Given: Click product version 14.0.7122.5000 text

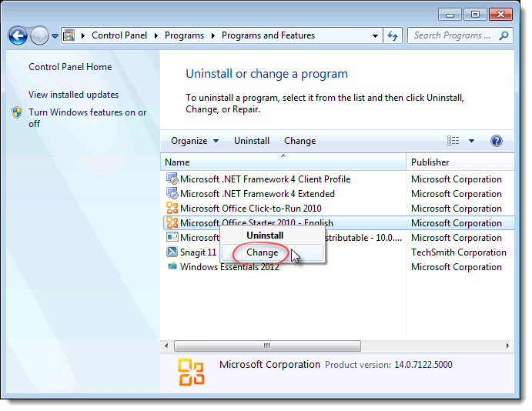Looking at the screenshot, I should pyautogui.click(x=423, y=365).
